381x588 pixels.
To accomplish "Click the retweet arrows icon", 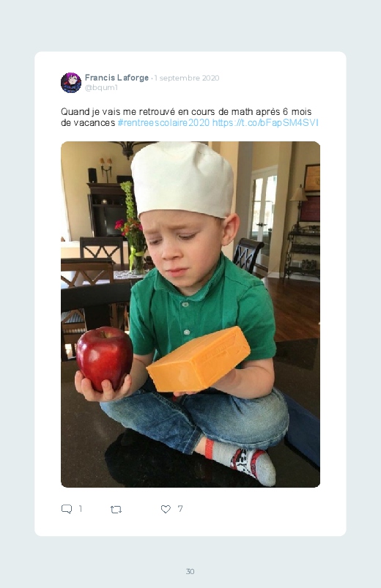I will pos(116,509).
